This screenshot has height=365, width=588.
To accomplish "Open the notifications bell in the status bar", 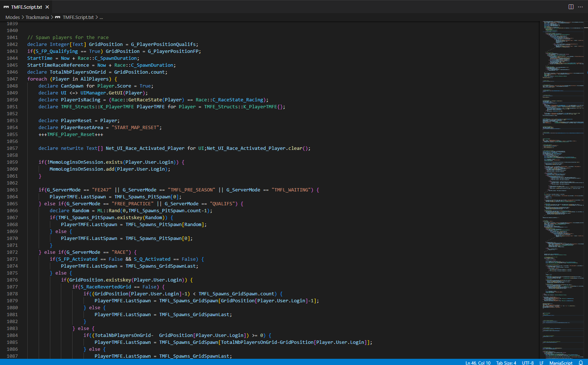I will click(581, 362).
